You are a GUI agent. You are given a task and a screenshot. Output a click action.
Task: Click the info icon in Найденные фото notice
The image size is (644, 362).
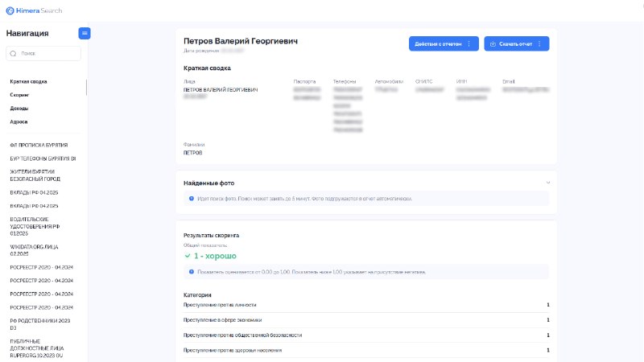click(192, 199)
